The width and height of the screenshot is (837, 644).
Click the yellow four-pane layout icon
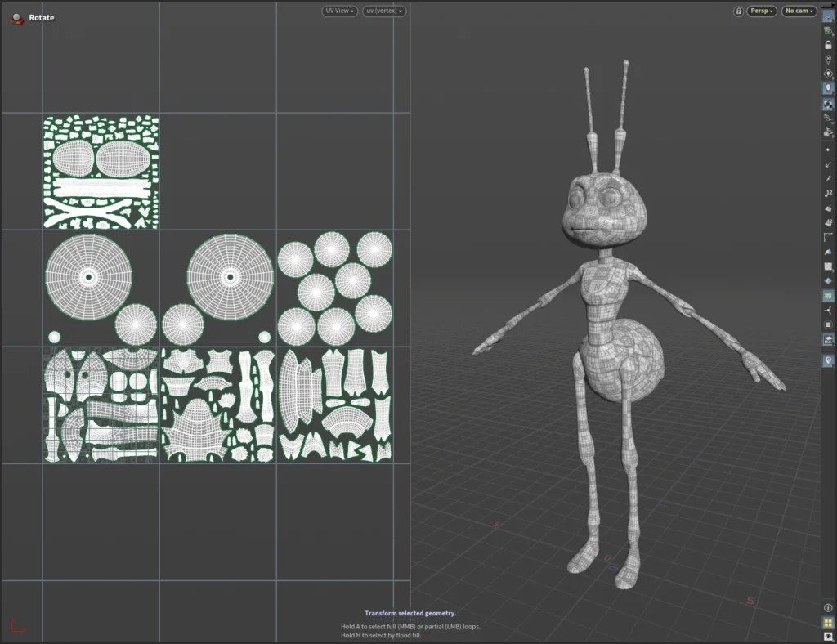pos(828,623)
